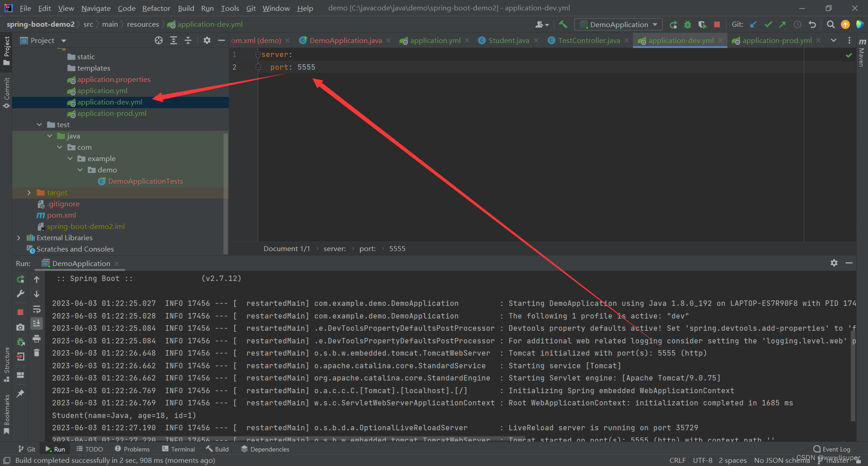The width and height of the screenshot is (868, 466).
Task: Start debugging with the bug icon
Action: (x=688, y=24)
